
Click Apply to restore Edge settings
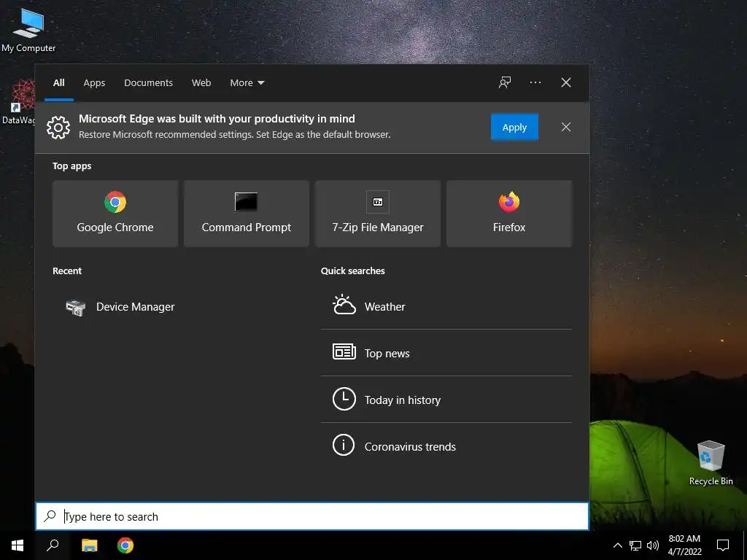[x=514, y=127]
